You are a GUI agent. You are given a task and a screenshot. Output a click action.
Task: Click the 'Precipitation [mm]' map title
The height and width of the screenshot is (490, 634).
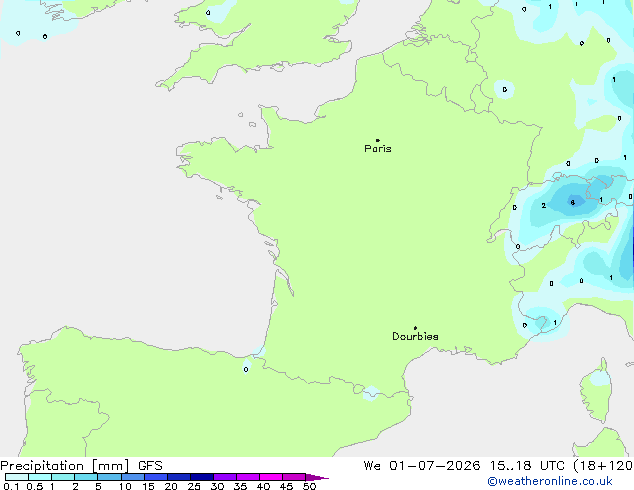point(65,466)
